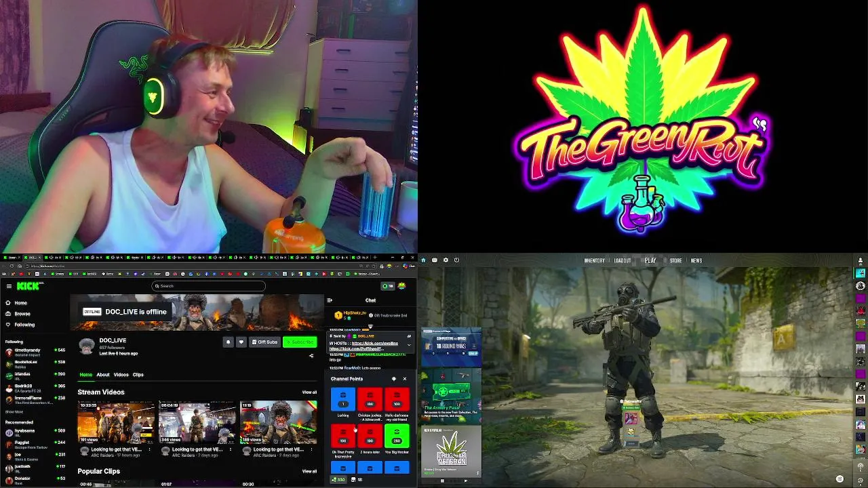Click the Gift Subs button
The height and width of the screenshot is (488, 868).
(x=264, y=342)
